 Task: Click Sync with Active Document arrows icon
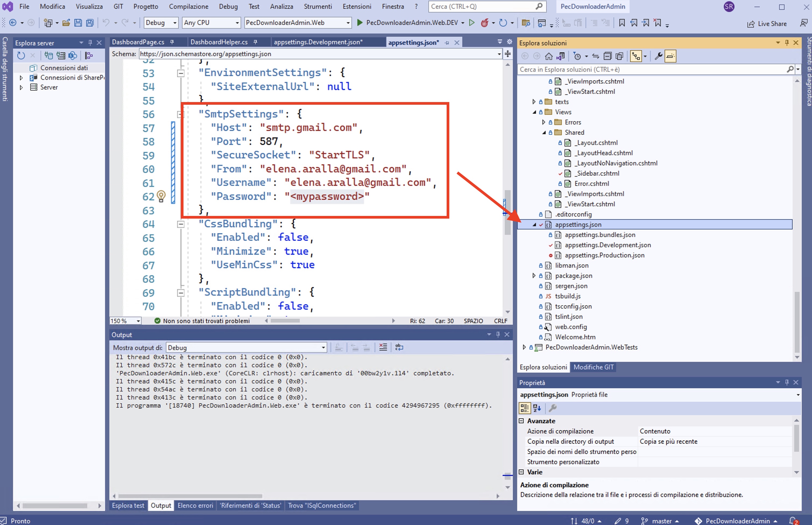coord(595,56)
